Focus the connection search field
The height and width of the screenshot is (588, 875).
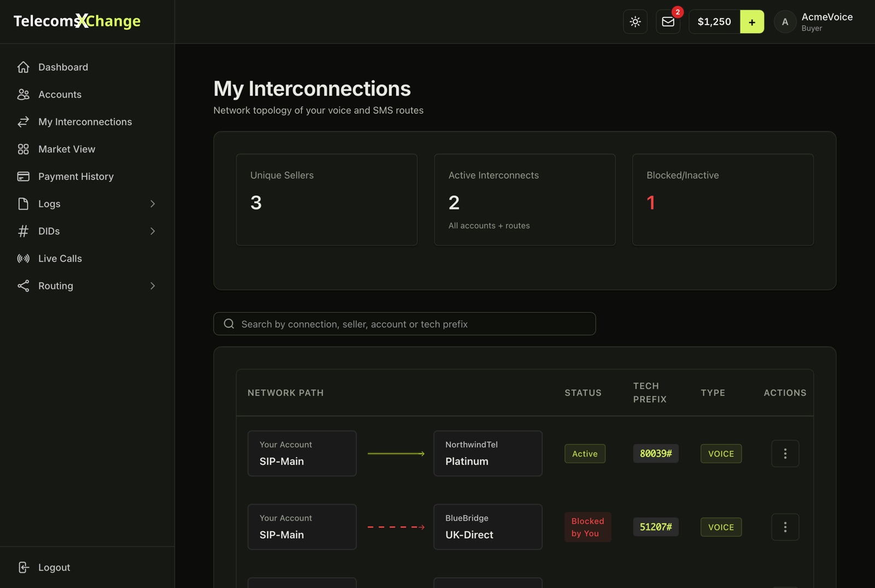click(404, 324)
